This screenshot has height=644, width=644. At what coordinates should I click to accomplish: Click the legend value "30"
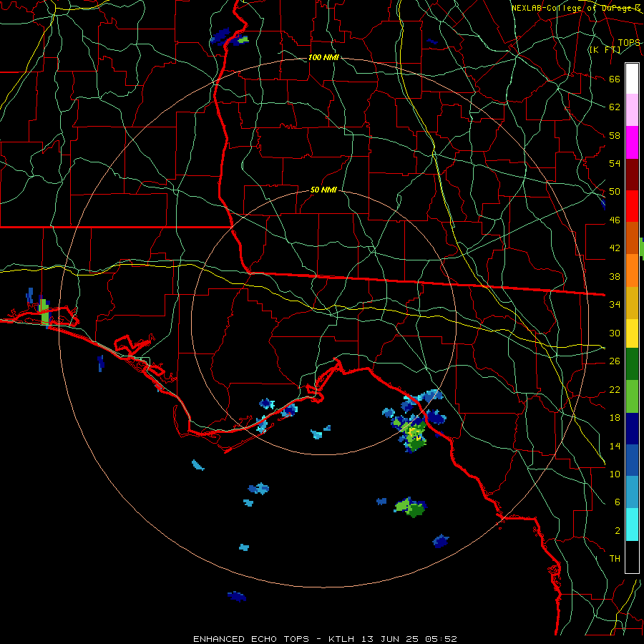[615, 333]
